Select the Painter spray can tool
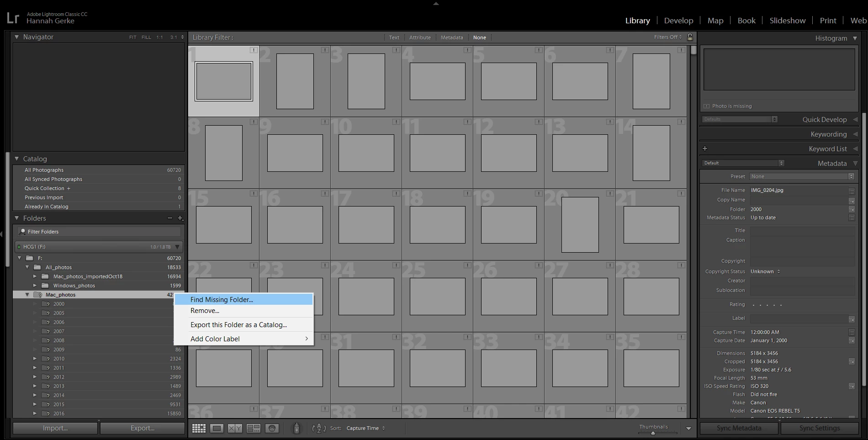868x440 pixels. tap(296, 428)
